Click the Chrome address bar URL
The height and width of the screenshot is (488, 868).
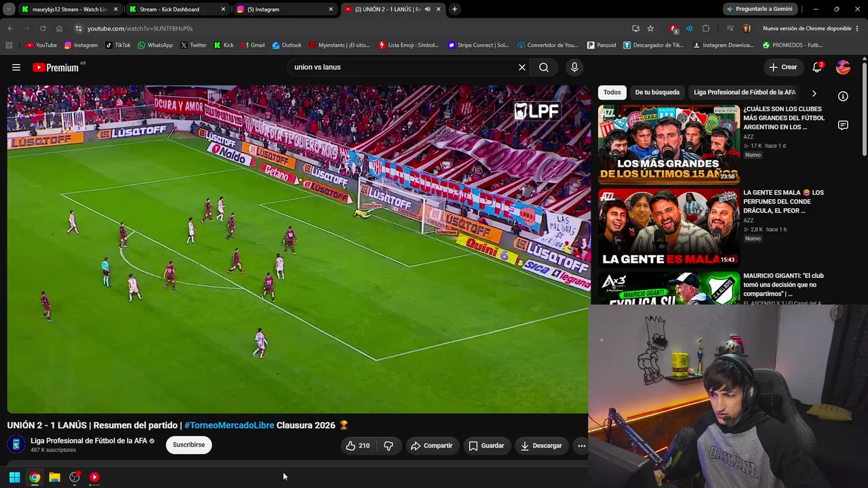tap(140, 28)
